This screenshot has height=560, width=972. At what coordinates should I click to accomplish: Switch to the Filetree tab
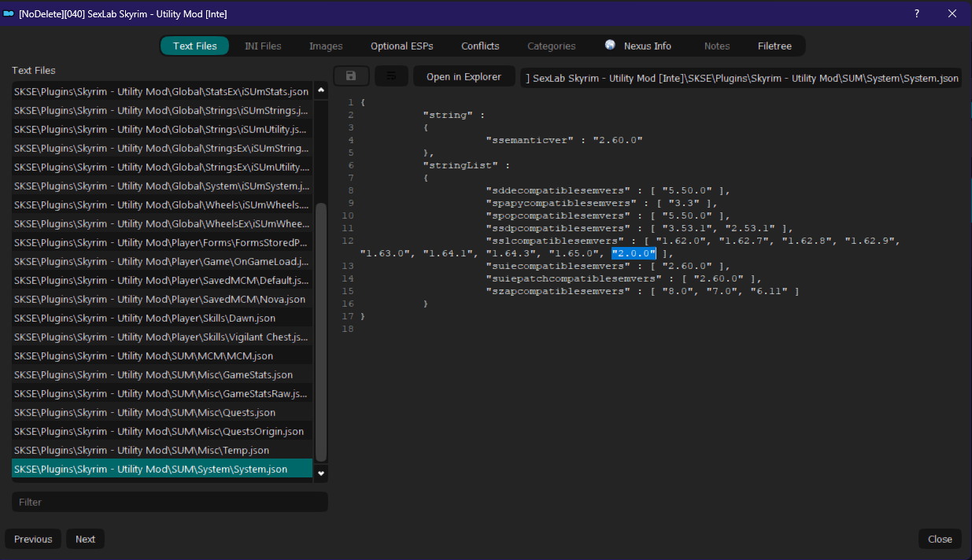point(774,46)
